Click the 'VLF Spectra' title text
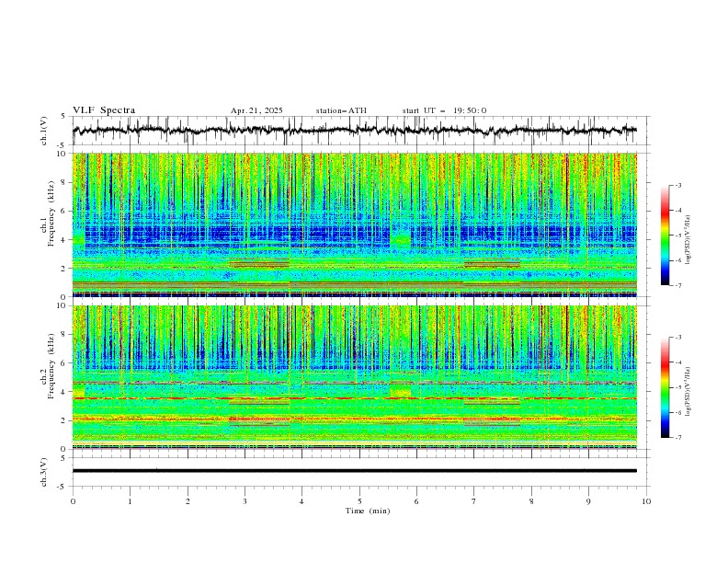This screenshot has height=563, width=728. click(x=104, y=110)
